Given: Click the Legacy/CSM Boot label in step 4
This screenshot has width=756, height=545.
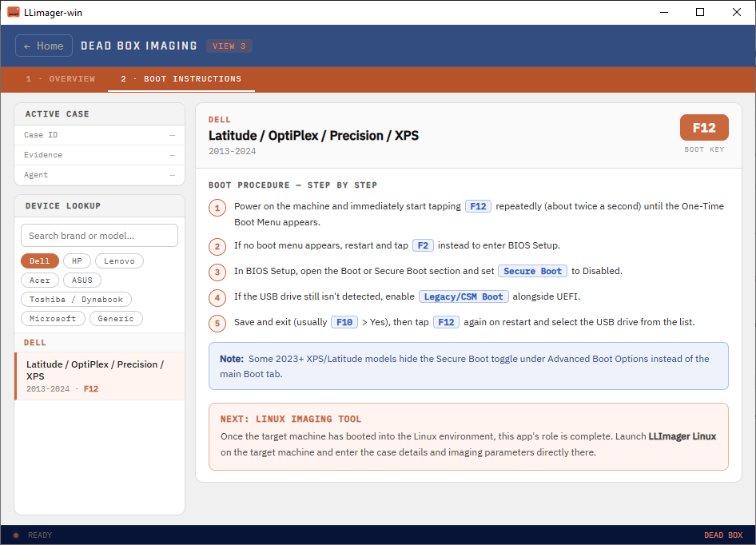Looking at the screenshot, I should pyautogui.click(x=464, y=296).
